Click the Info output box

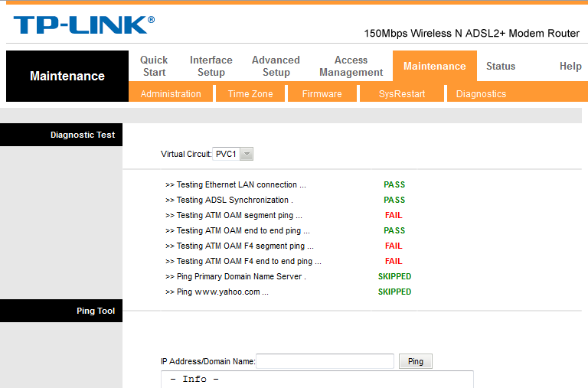pos(317,380)
